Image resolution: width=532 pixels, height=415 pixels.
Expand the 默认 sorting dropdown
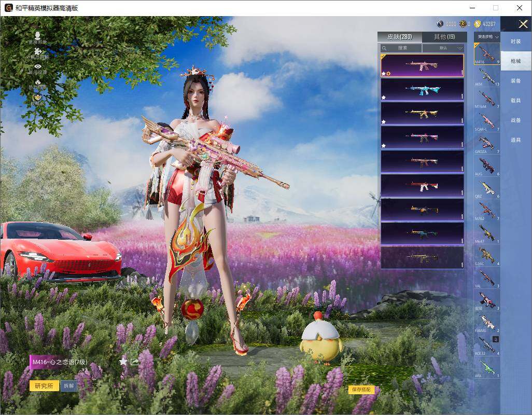click(446, 48)
